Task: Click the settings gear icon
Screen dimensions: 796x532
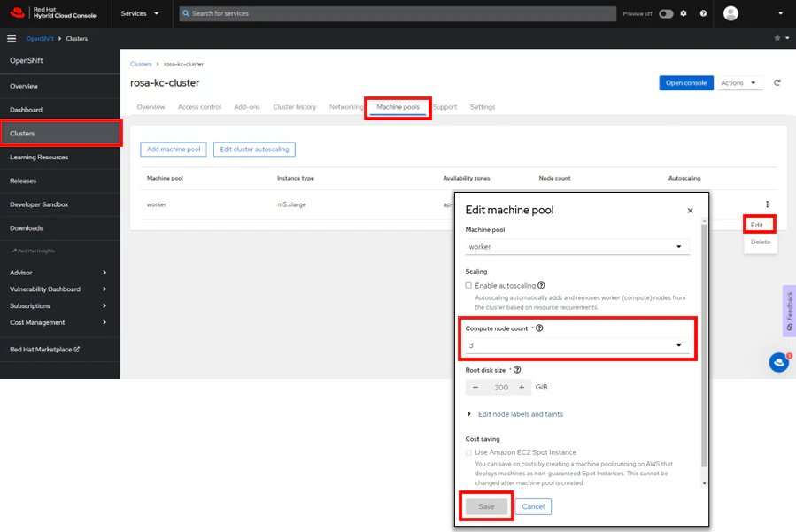Action: [x=684, y=13]
